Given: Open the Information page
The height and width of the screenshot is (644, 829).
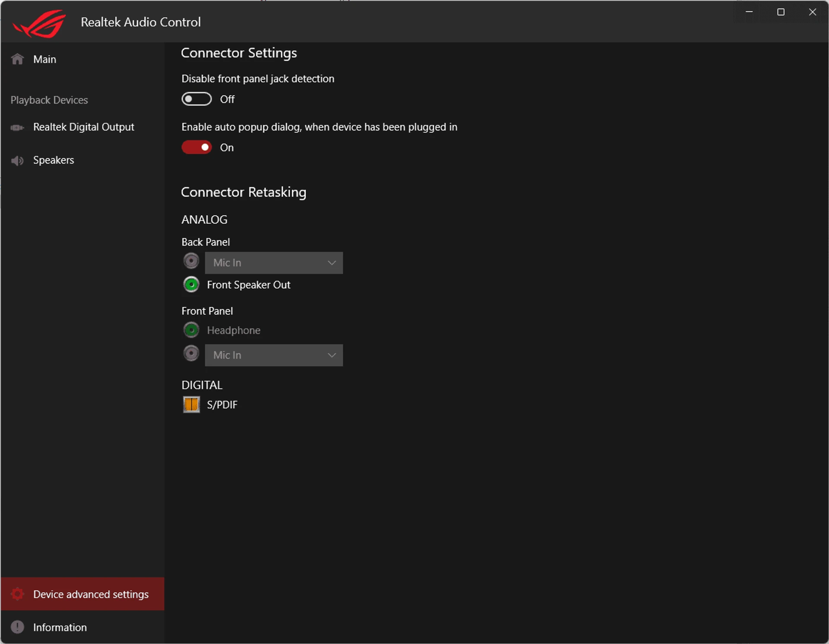Looking at the screenshot, I should coord(82,627).
